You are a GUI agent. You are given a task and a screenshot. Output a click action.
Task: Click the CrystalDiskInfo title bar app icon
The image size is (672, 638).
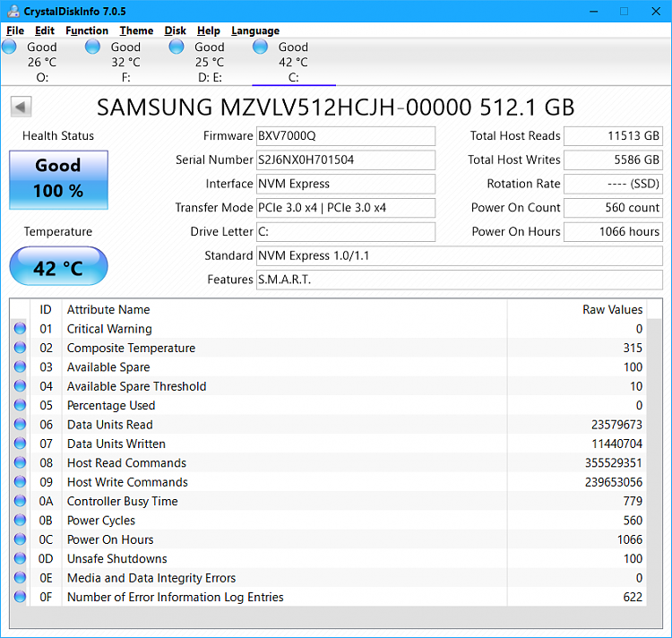[13, 11]
